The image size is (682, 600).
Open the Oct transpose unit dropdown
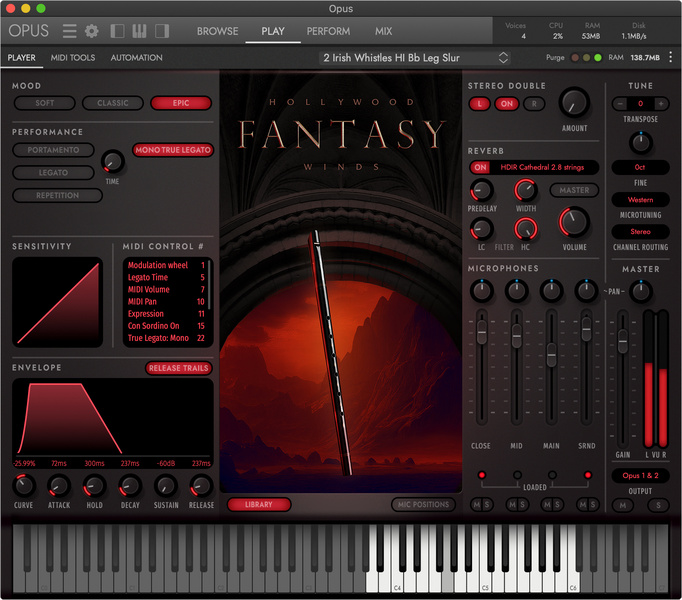[640, 167]
